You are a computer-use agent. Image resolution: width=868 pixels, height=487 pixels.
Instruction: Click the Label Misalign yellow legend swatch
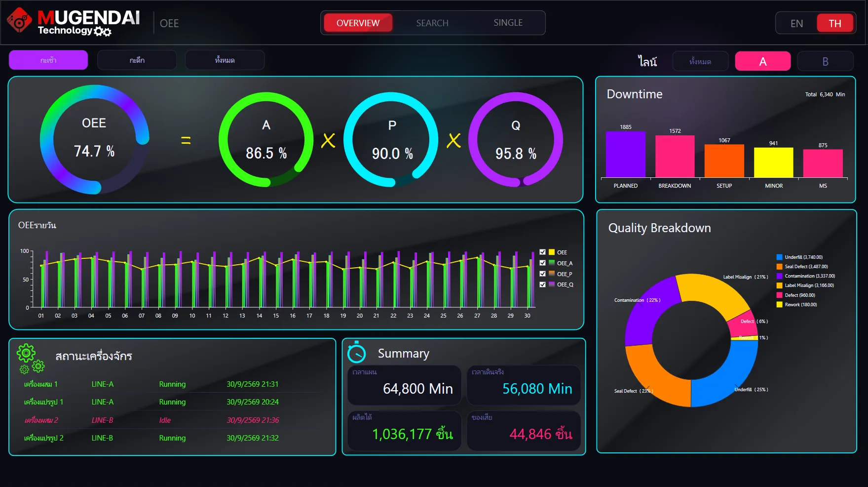point(779,285)
